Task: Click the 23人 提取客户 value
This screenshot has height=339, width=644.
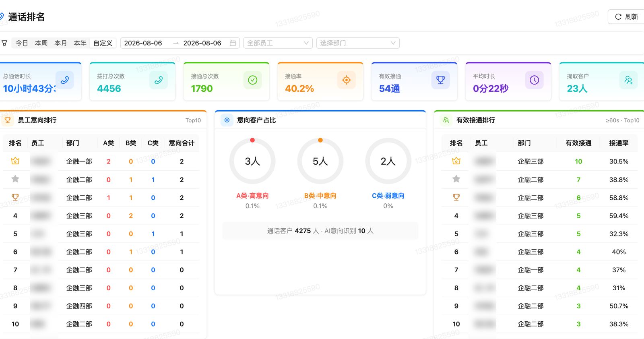Action: (577, 89)
